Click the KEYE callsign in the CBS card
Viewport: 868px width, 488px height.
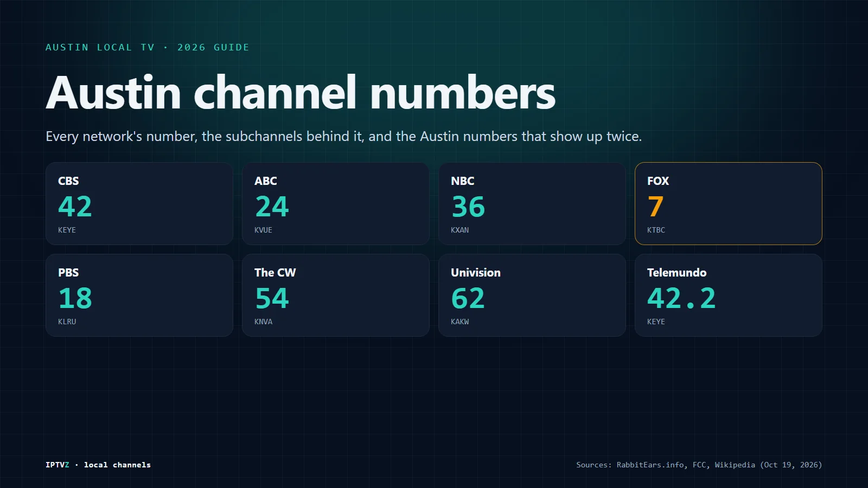point(67,230)
